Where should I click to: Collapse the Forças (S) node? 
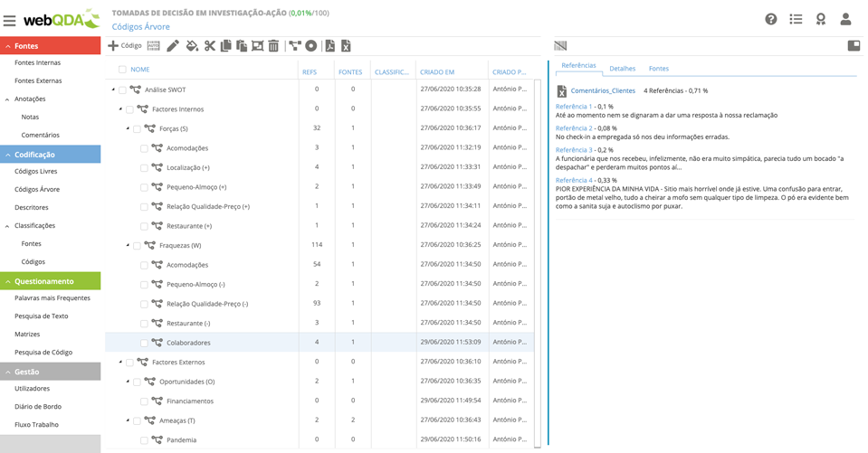tap(128, 128)
